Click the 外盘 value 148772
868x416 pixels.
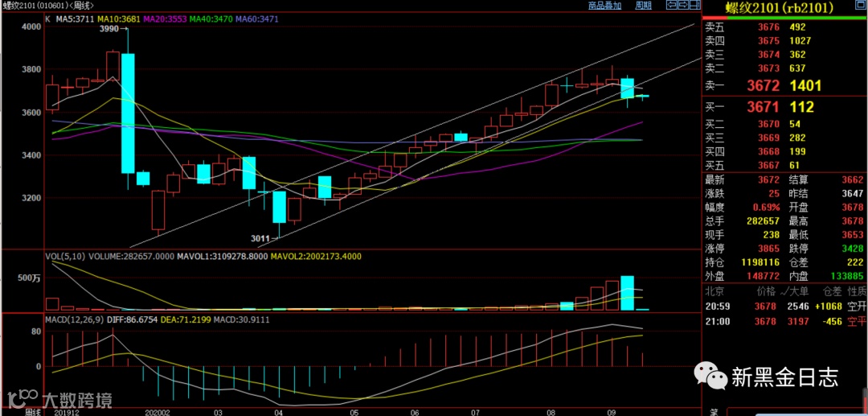click(x=764, y=275)
